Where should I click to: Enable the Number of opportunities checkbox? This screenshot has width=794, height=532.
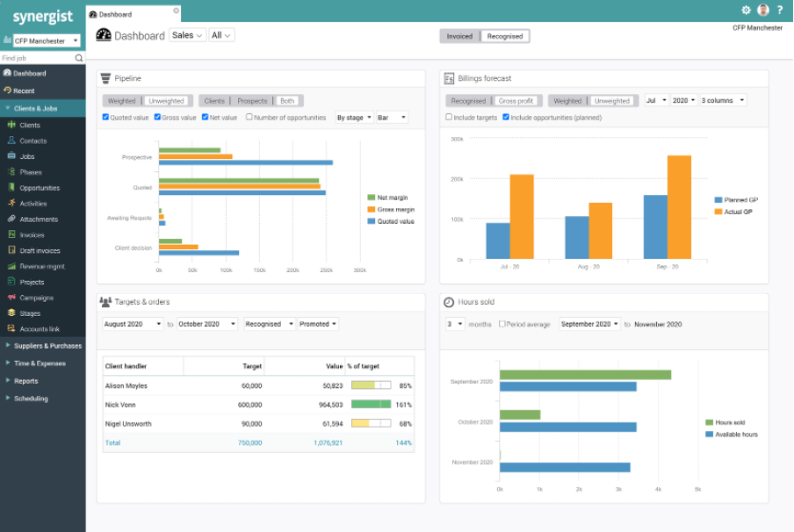(249, 117)
